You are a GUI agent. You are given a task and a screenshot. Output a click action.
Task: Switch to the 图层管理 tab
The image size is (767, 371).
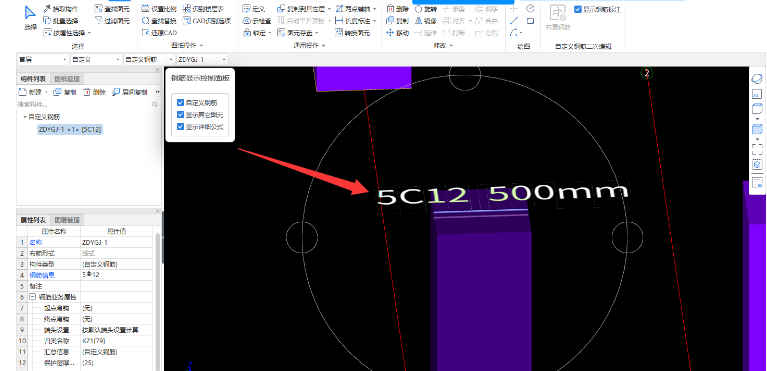68,220
